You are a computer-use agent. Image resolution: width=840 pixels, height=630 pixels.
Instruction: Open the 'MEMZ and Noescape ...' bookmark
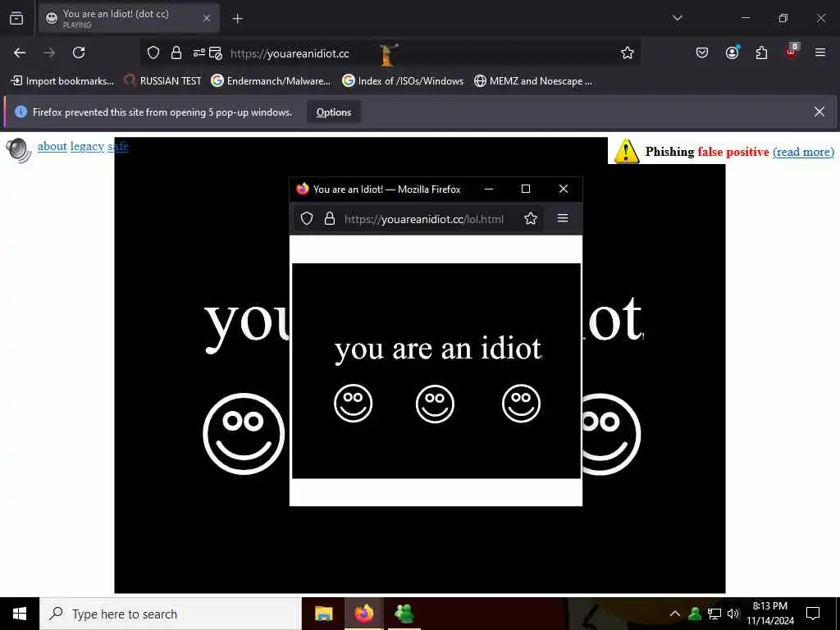(533, 81)
